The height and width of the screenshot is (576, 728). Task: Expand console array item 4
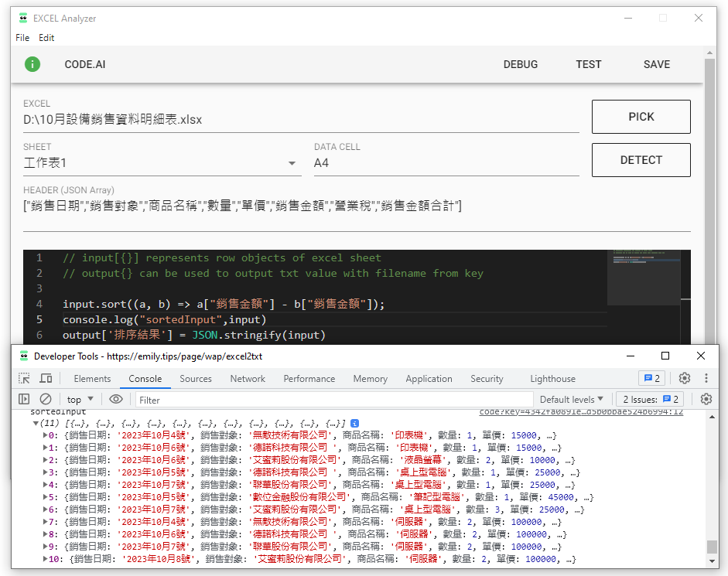pos(46,485)
